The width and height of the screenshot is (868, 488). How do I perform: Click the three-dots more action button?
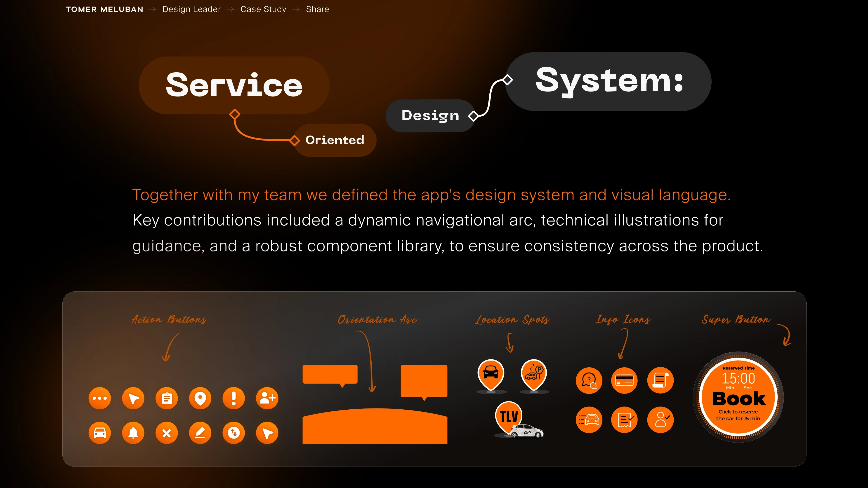click(x=100, y=398)
